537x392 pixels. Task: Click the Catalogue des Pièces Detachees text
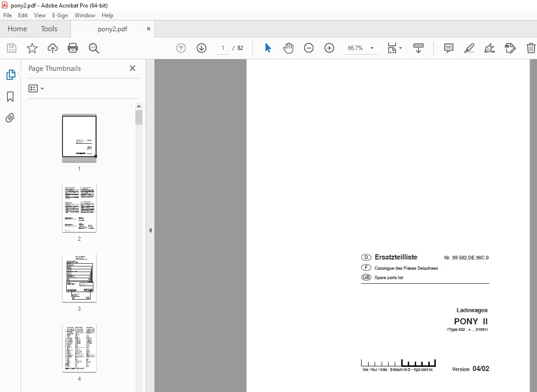406,268
